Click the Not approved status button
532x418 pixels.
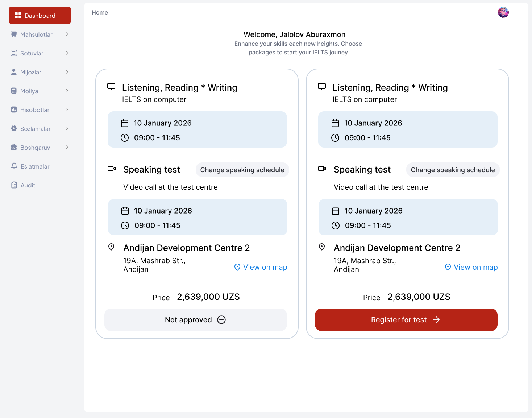(x=196, y=320)
